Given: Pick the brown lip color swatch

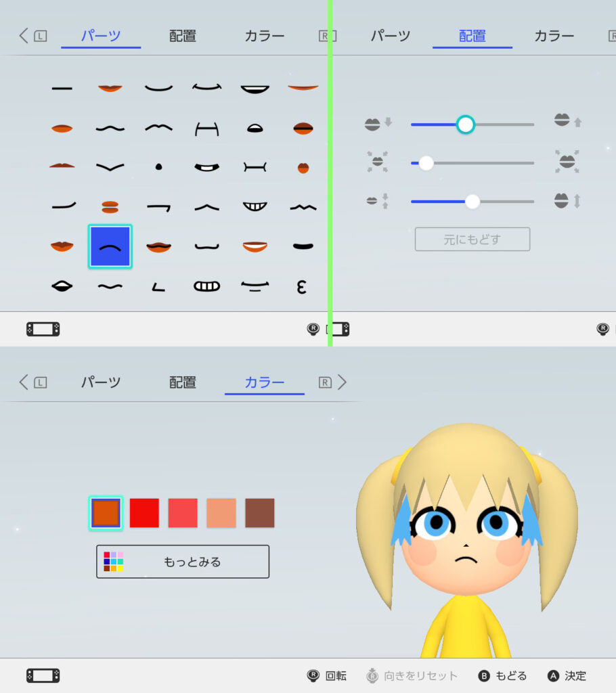Looking at the screenshot, I should point(259,513).
